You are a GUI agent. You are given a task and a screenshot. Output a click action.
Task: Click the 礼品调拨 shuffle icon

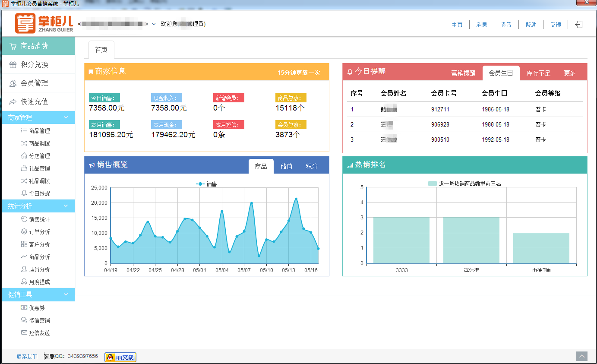[24, 180]
